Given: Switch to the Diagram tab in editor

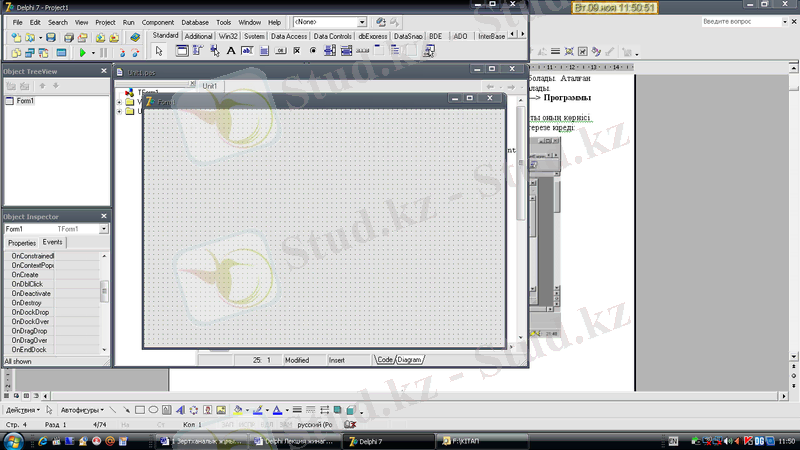Looking at the screenshot, I should [x=409, y=360].
